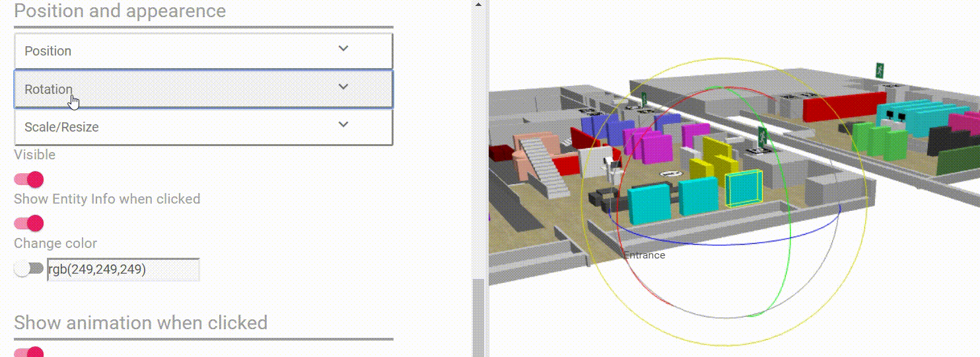Click the Position panel chevron arrow
Image resolution: width=980 pixels, height=357 pixels.
343,49
